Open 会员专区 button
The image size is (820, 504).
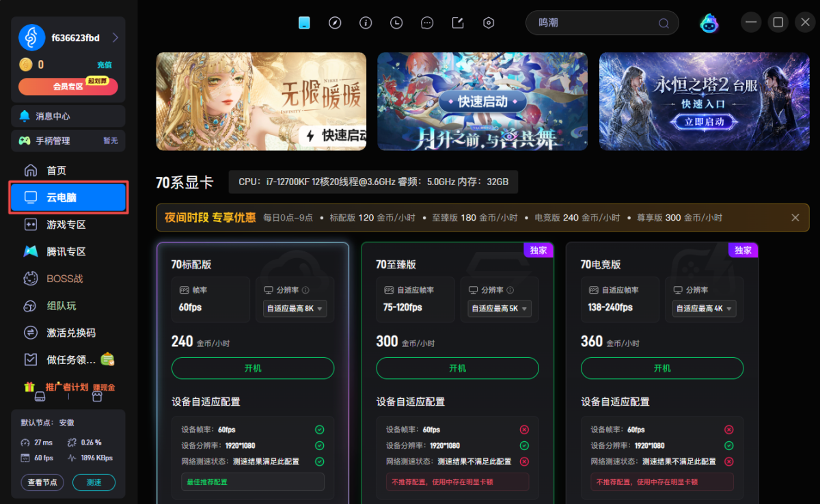[68, 86]
